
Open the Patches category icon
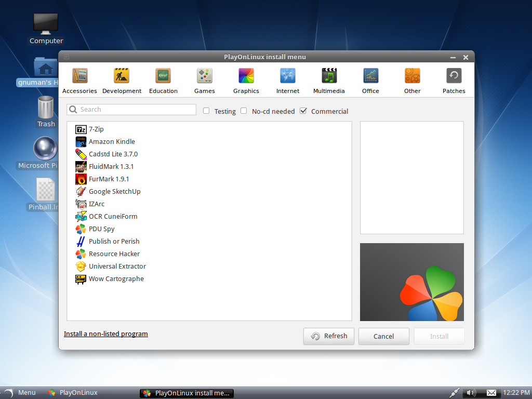click(454, 76)
